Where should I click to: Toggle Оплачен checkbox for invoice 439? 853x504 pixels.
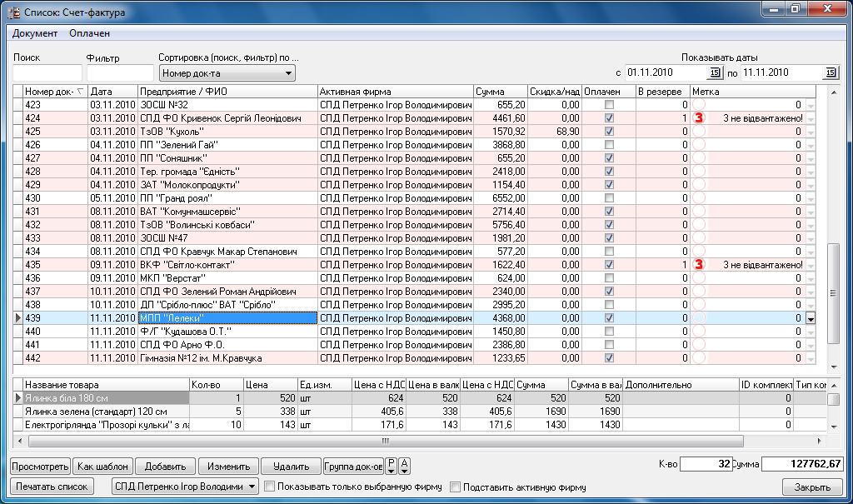(609, 318)
